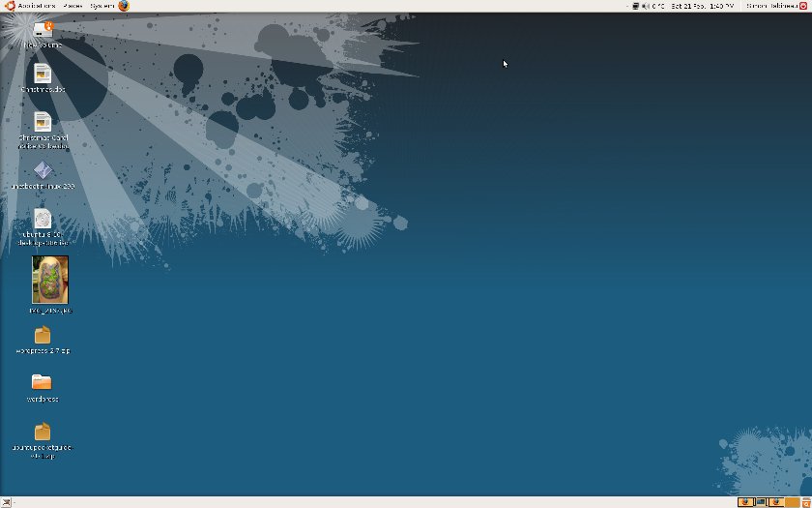
Task: Open the wordpress folder icon
Action: [42, 382]
